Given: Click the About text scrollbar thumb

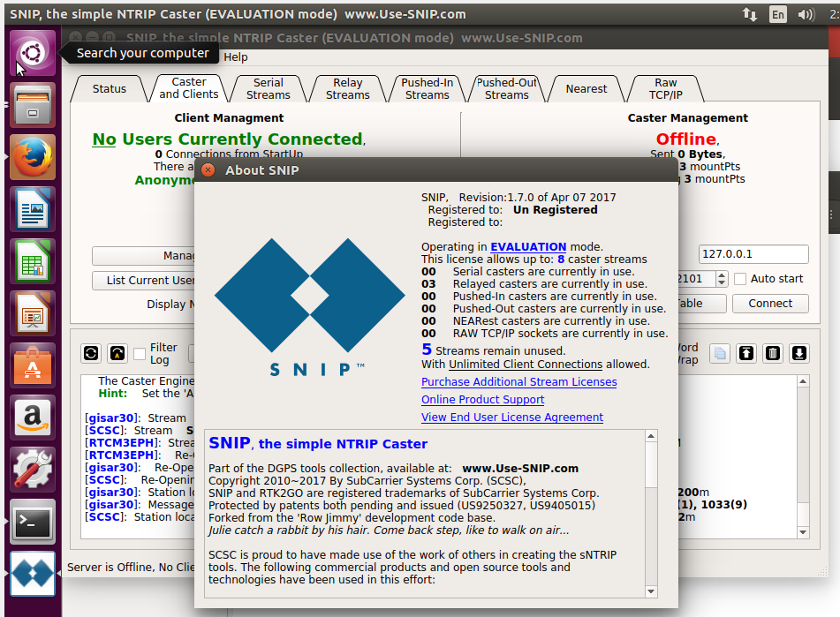Looking at the screenshot, I should pos(651,464).
